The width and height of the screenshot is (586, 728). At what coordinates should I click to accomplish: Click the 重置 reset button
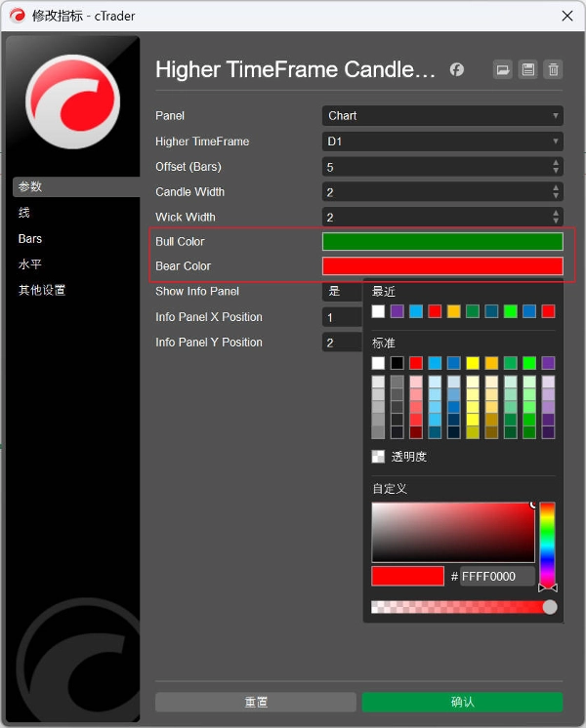pos(256,702)
